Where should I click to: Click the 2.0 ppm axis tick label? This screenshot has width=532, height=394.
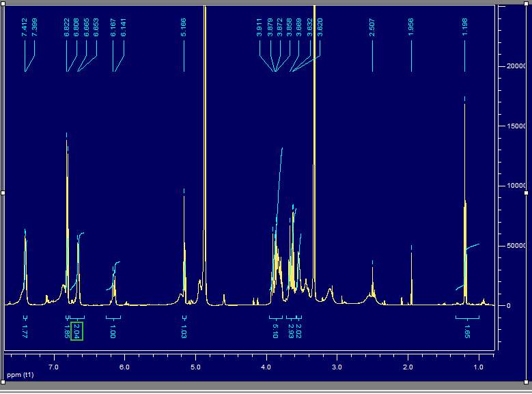click(x=408, y=367)
